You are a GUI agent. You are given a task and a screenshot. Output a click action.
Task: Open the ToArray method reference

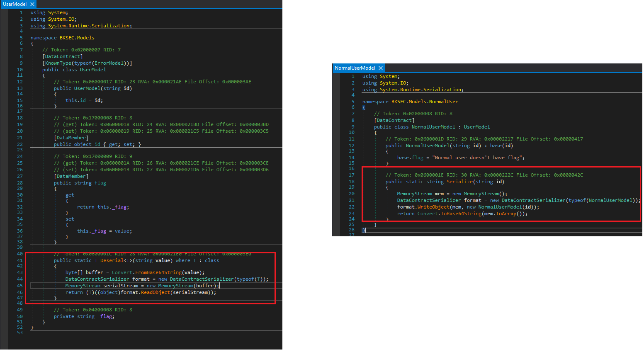tap(505, 214)
